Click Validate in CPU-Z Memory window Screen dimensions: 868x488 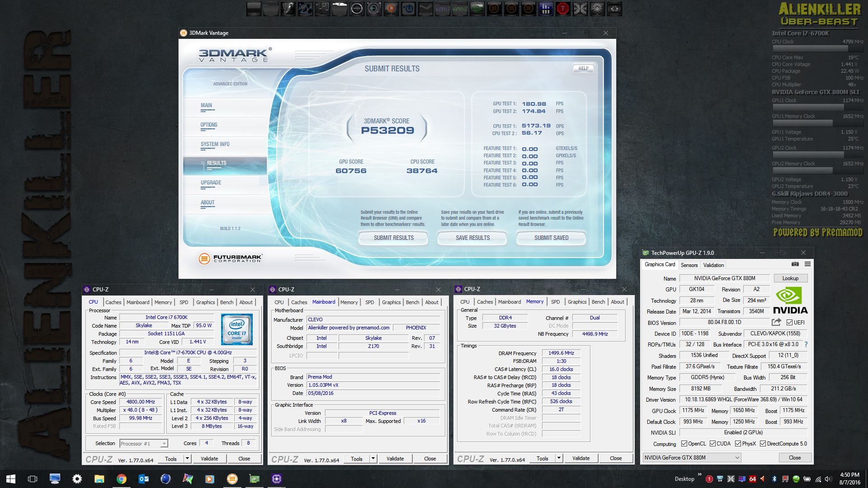pyautogui.click(x=581, y=458)
